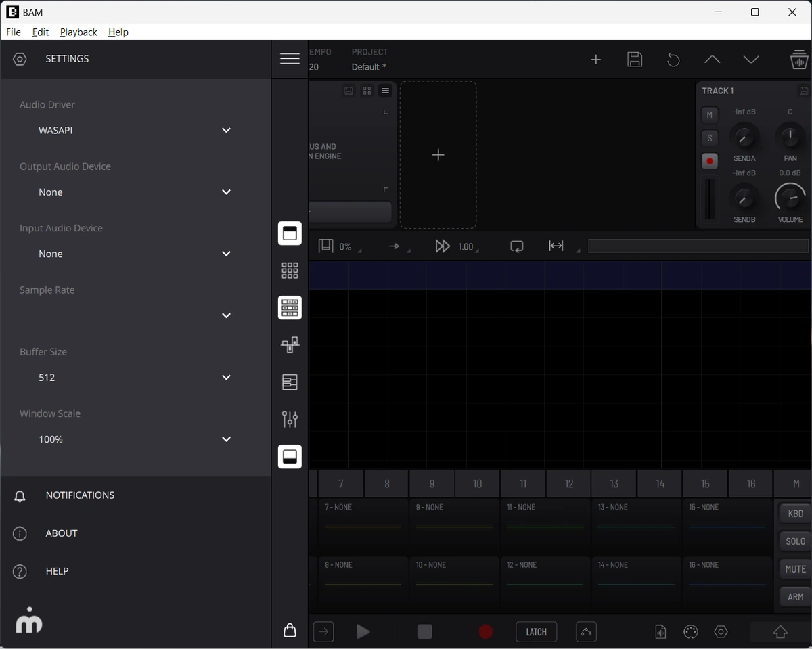Viewport: 812px width, 649px height.
Task: Enable ARM mode for pads
Action: coord(795,597)
